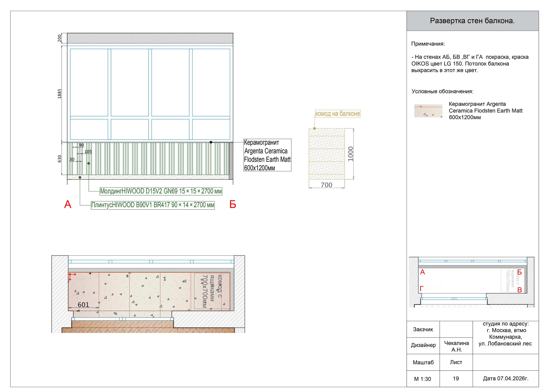The height and width of the screenshot is (392, 555).
Task: Click the 601 dimension in the floor plan
Action: pos(83,305)
